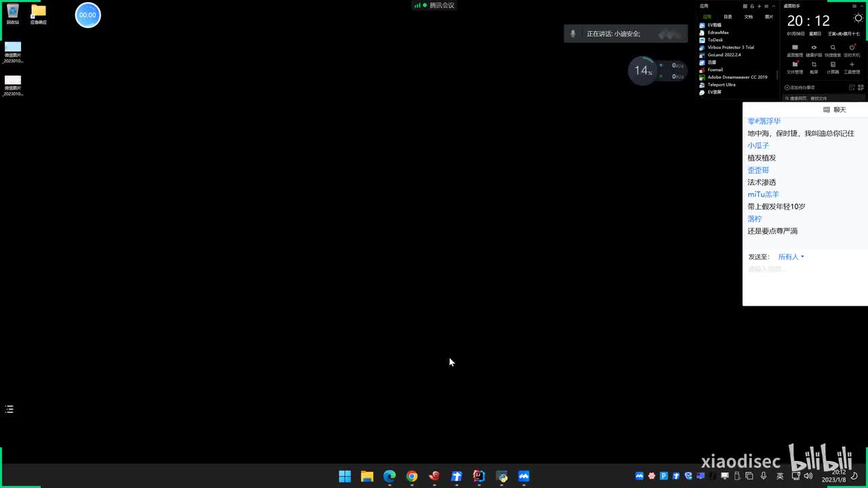
Task: Open Google Chrome from the taskbar
Action: click(412, 476)
